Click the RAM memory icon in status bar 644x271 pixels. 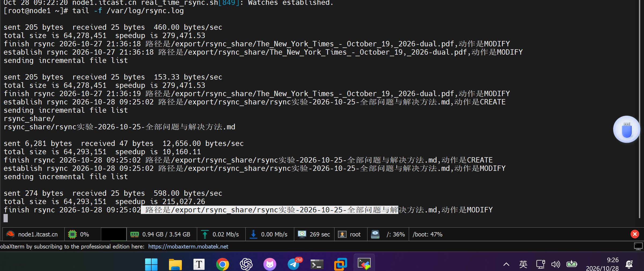click(135, 235)
